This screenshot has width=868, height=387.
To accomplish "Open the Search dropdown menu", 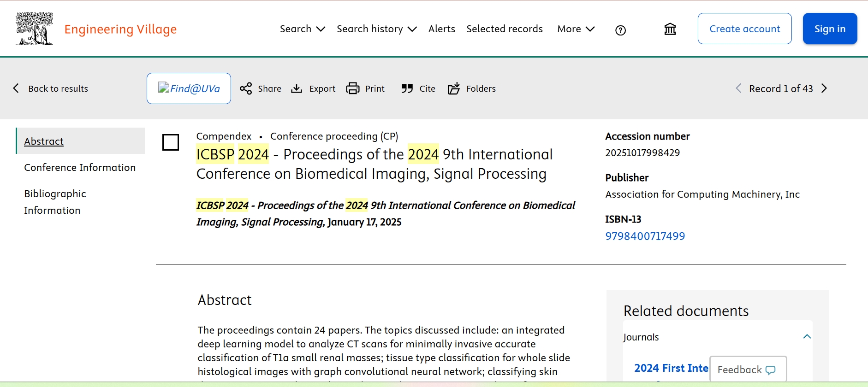I will tap(303, 29).
